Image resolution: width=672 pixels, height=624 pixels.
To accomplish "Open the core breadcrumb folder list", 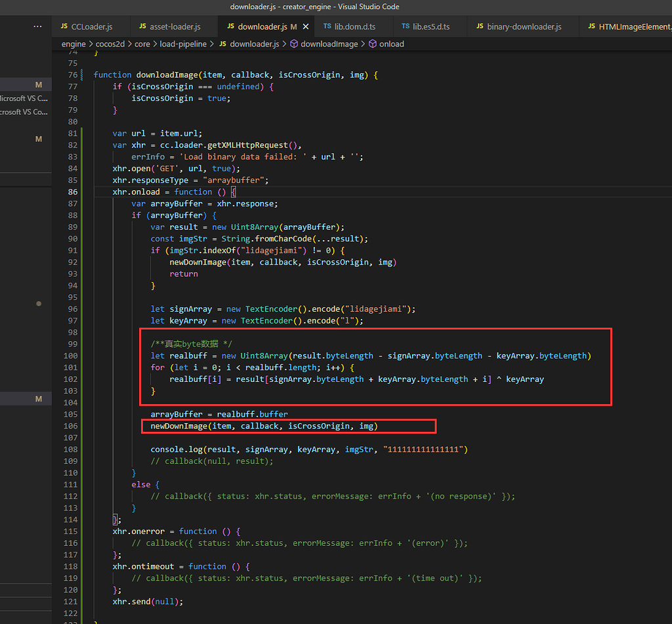I will [x=142, y=44].
